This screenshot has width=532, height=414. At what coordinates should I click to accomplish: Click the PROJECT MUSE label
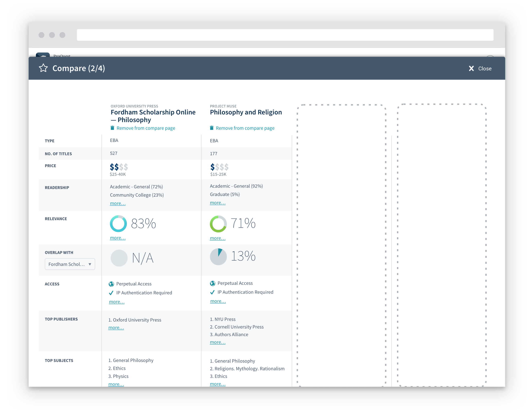point(223,106)
